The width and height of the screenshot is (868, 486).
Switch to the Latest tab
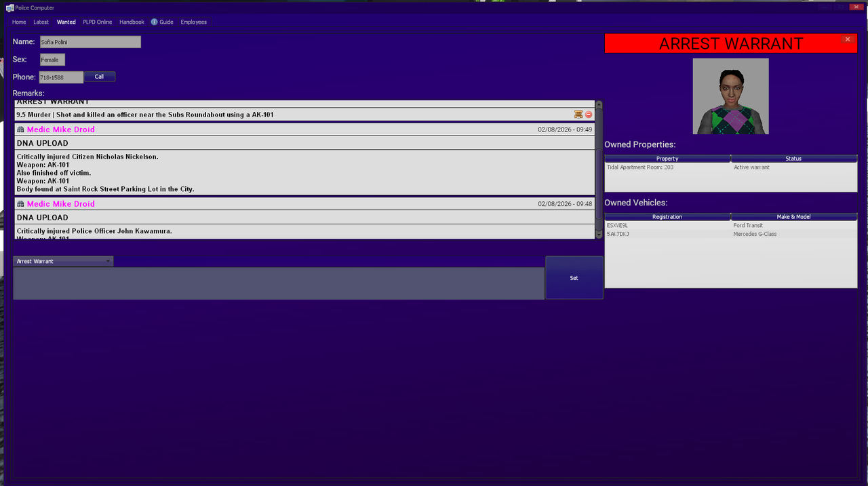pos(41,22)
